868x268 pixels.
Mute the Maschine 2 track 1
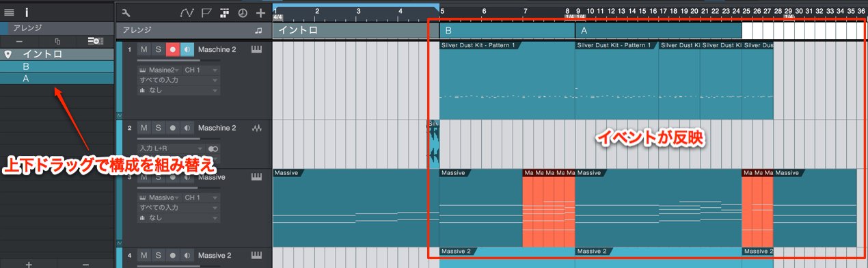tap(144, 50)
